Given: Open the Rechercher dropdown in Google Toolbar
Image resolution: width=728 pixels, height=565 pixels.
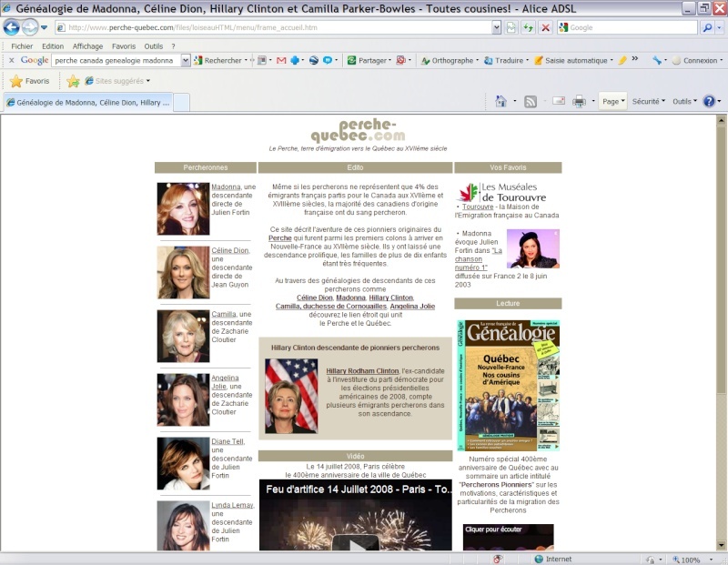Looking at the screenshot, I should pyautogui.click(x=246, y=60).
